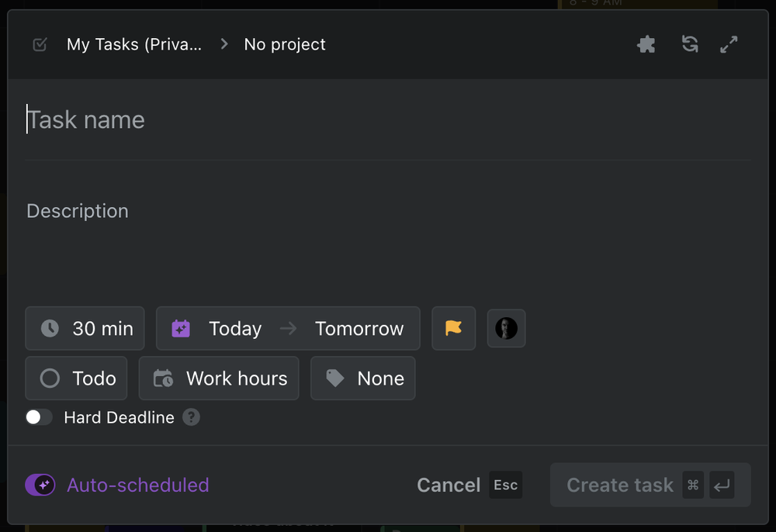Image resolution: width=776 pixels, height=532 pixels.
Task: Click the purple calendar sparkle icon
Action: tap(181, 328)
